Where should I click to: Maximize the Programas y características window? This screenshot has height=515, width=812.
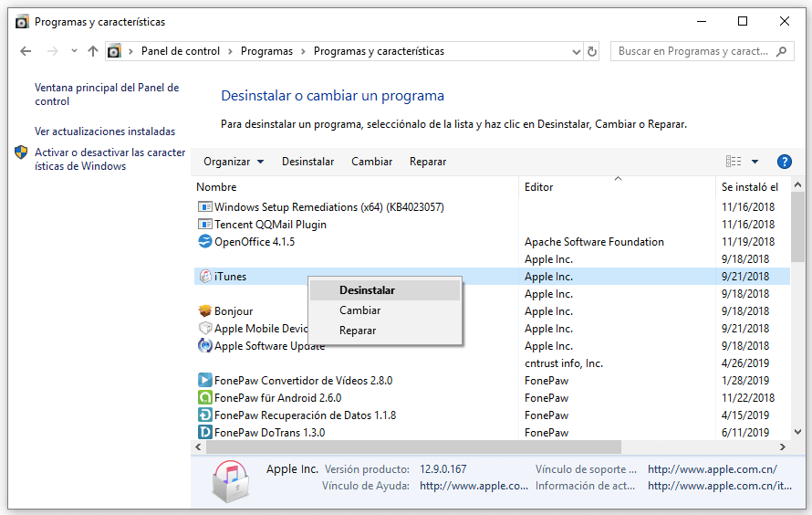pos(743,21)
